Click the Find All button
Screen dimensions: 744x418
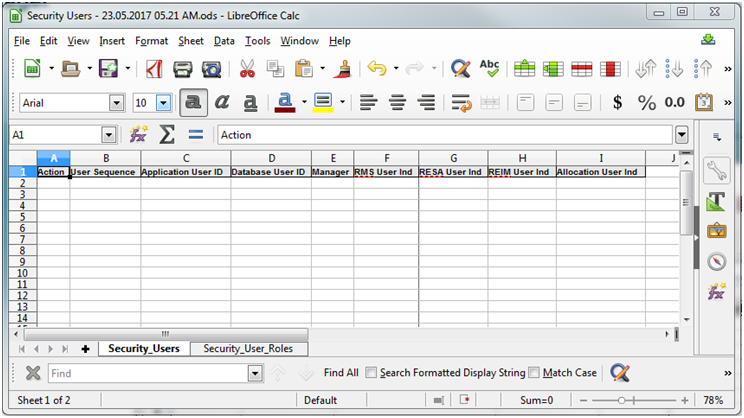tap(341, 373)
